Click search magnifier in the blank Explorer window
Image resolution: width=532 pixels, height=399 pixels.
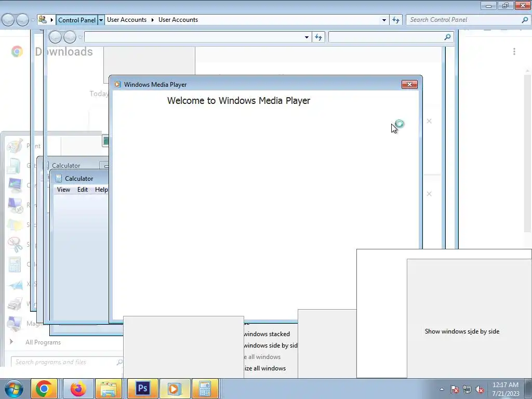447,37
